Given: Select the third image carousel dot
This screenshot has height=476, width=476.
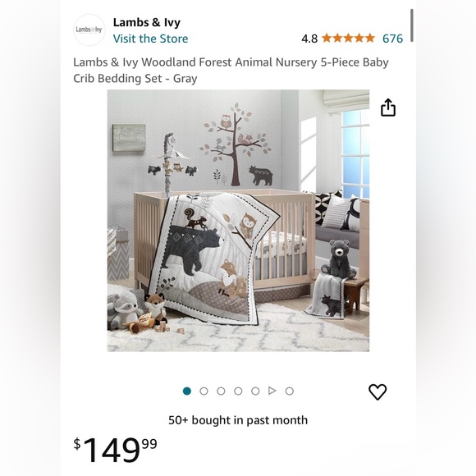Looking at the screenshot, I should click(x=221, y=391).
